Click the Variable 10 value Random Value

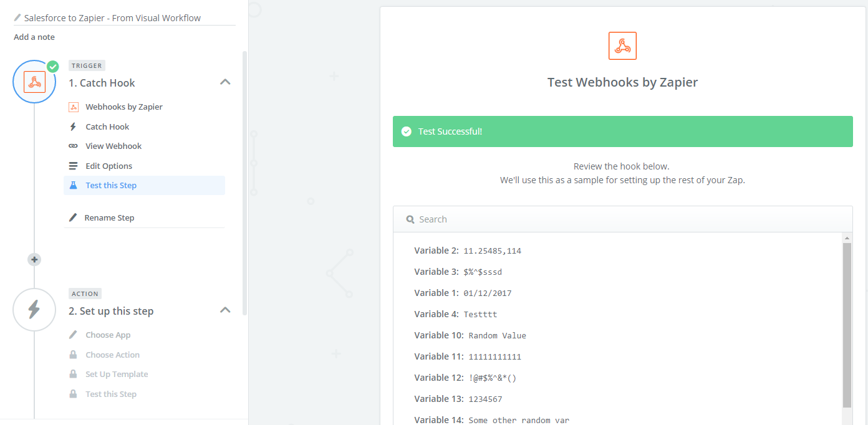coord(497,335)
